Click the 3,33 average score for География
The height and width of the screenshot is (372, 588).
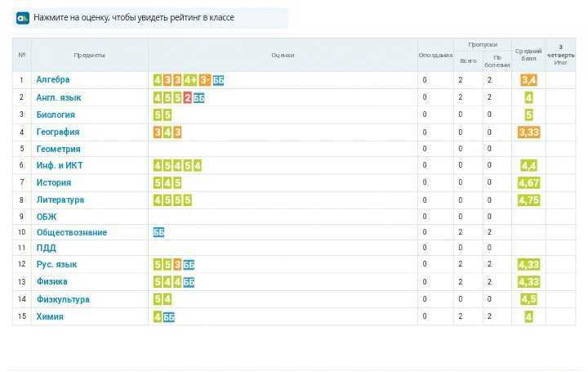[x=528, y=132]
